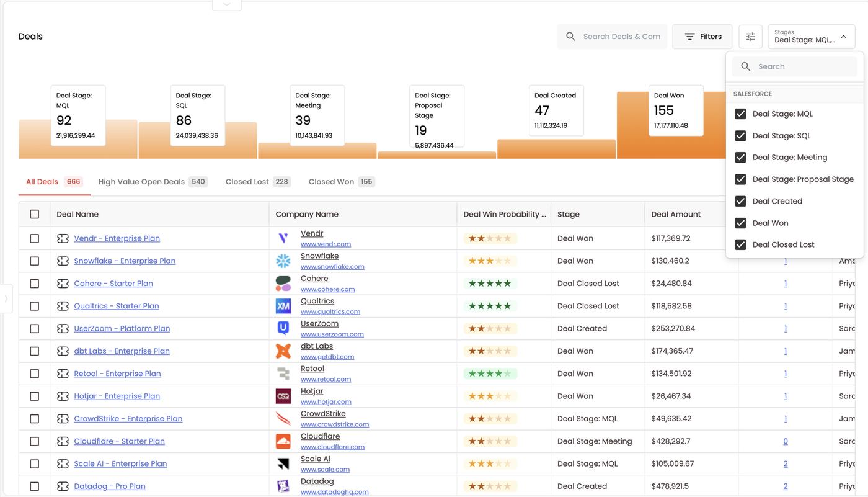Viewport: 868px width, 497px height.
Task: Open the Snowflake - Enterprise Plan deal link
Action: coord(125,261)
